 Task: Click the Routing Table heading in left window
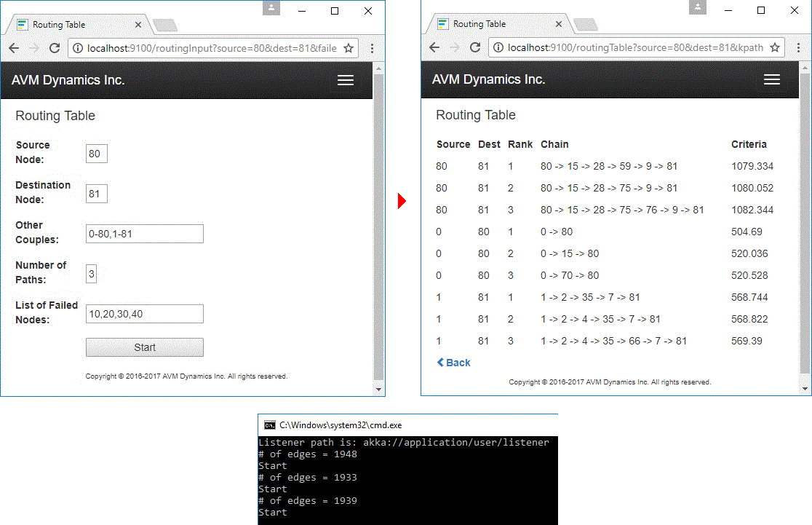click(x=55, y=116)
